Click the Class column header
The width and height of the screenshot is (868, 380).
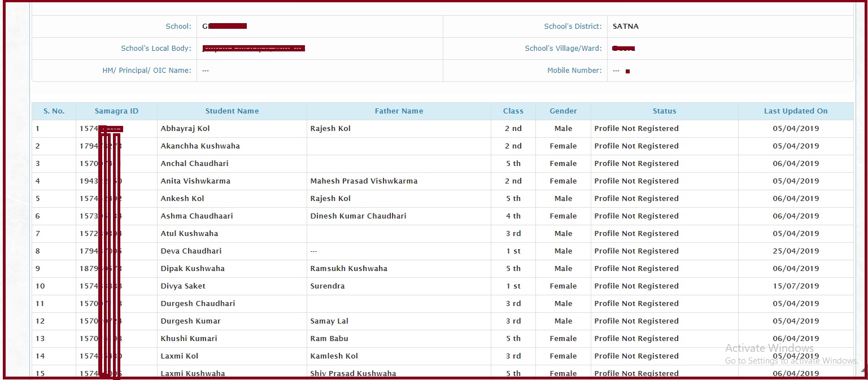512,111
